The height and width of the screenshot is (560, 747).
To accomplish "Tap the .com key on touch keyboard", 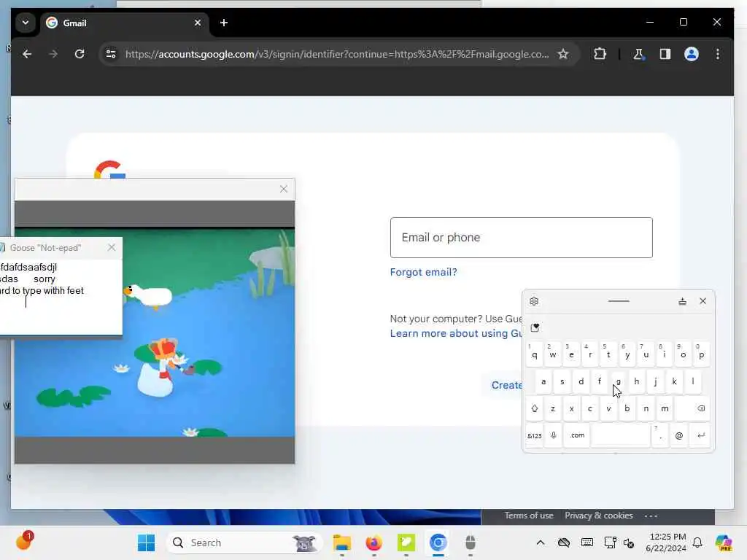I will pyautogui.click(x=576, y=436).
